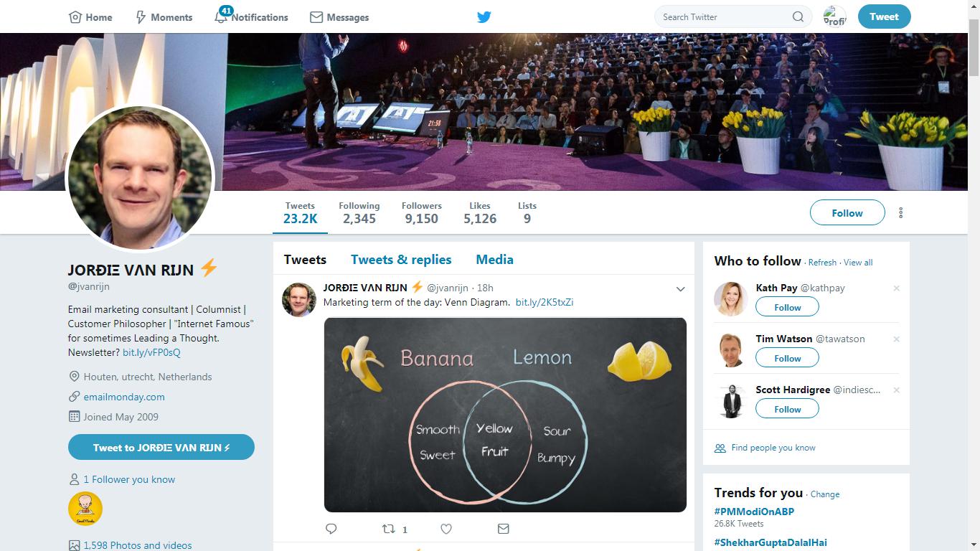Follow Kath Pay
Image resolution: width=980 pixels, height=551 pixels.
787,307
